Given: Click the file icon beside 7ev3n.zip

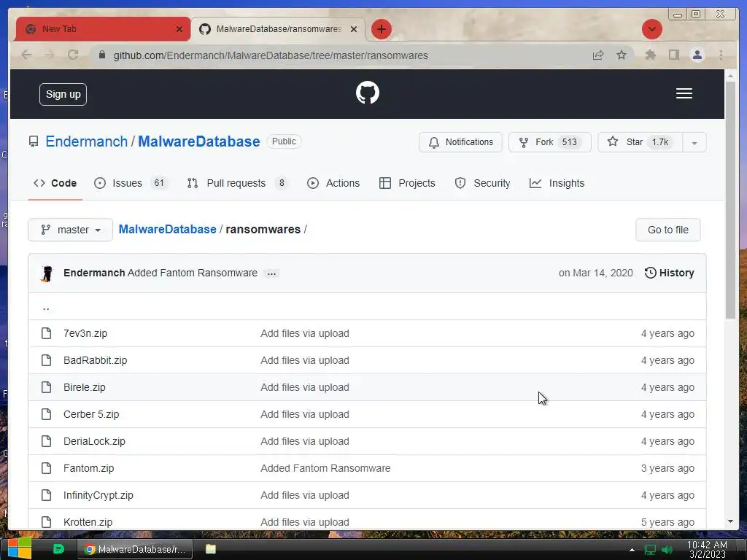Looking at the screenshot, I should click(x=46, y=333).
